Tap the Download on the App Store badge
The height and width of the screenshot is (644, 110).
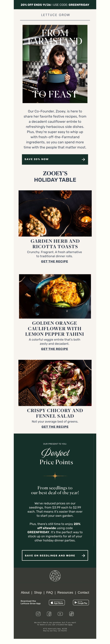57,603
